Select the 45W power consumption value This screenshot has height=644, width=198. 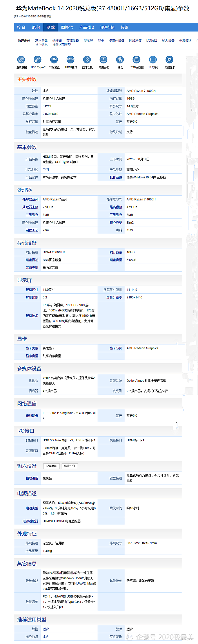click(130, 230)
